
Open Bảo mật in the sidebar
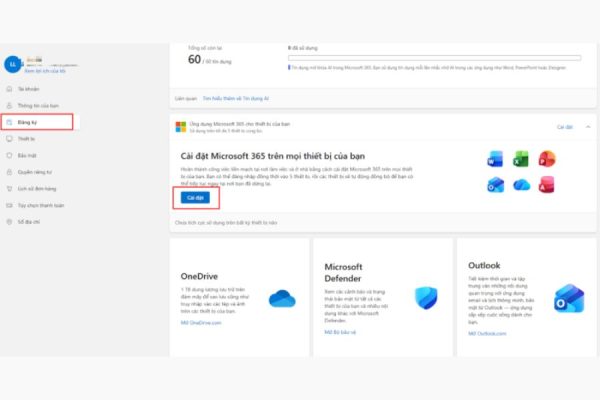pos(27,155)
